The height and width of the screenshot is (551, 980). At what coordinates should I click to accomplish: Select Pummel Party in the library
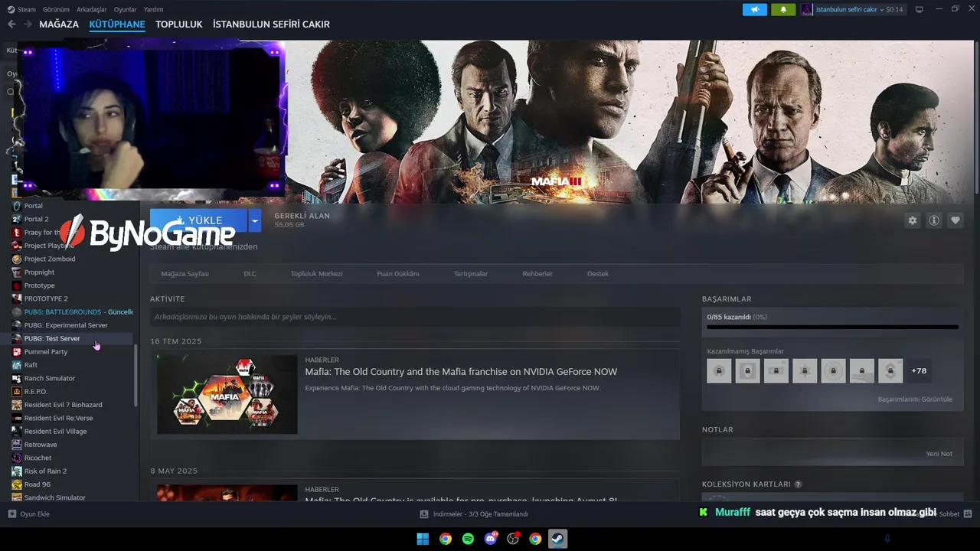(x=46, y=352)
